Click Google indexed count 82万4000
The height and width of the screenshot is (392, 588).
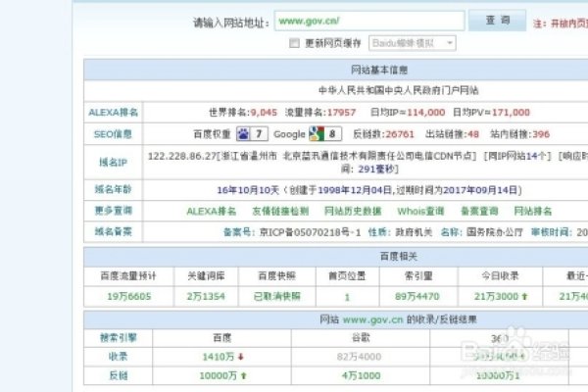coord(359,357)
